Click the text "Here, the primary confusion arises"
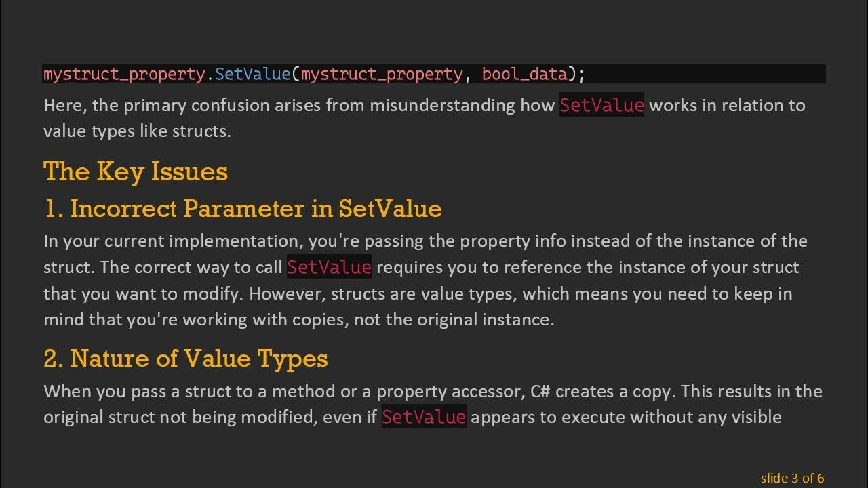 coord(203,106)
